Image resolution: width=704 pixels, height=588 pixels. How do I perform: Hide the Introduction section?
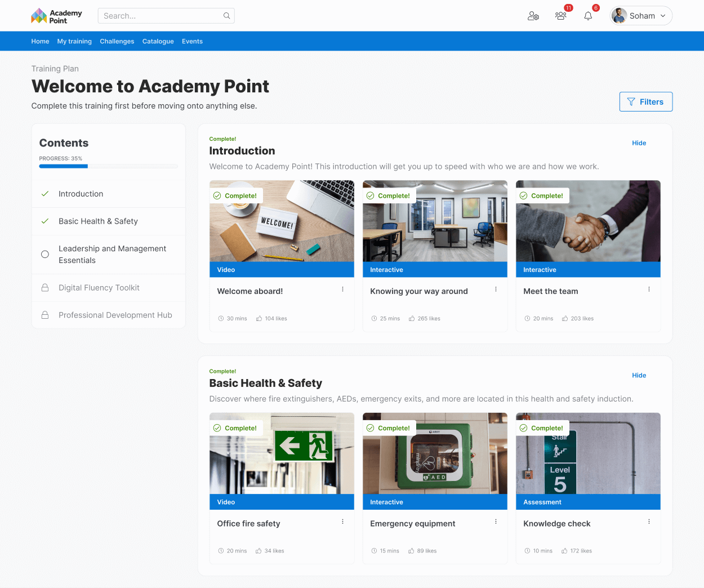pyautogui.click(x=639, y=143)
